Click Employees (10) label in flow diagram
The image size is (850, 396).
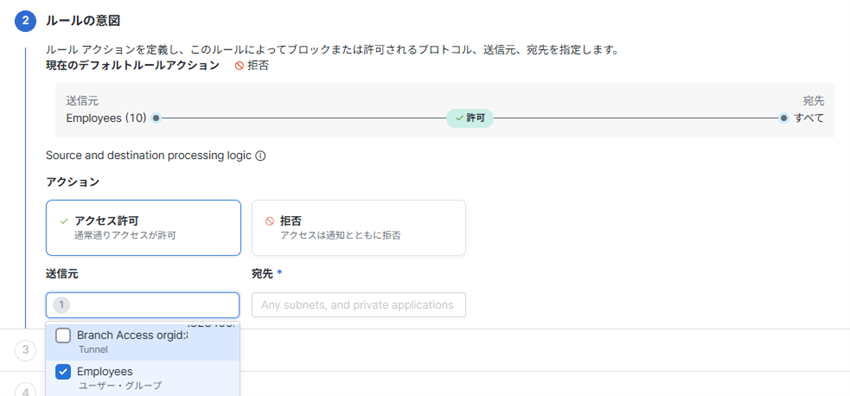(106, 118)
